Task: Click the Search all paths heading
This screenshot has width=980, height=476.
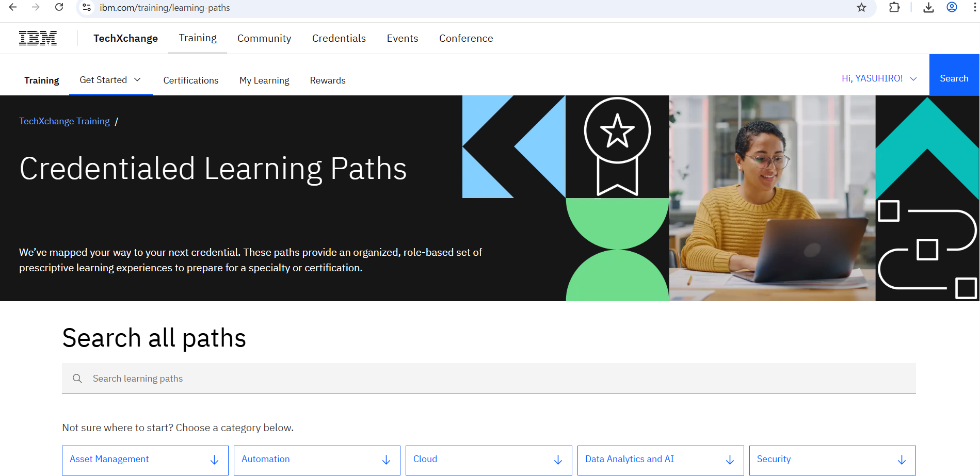Action: pos(154,338)
